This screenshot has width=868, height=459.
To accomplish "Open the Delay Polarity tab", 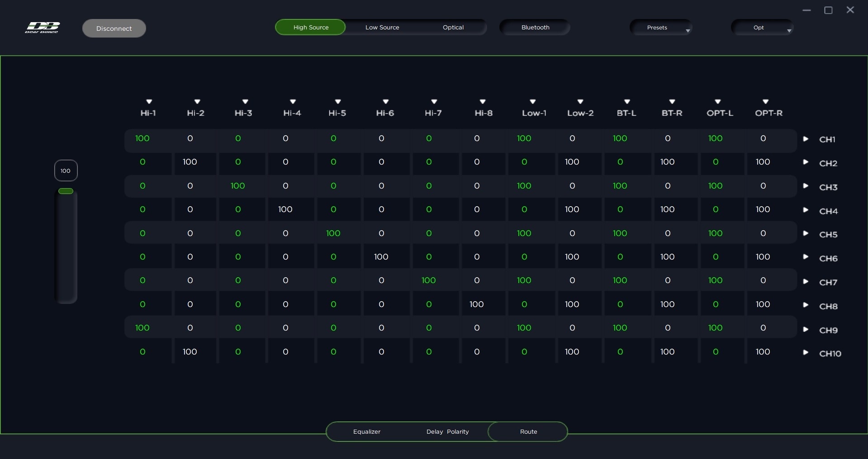I will 447,431.
